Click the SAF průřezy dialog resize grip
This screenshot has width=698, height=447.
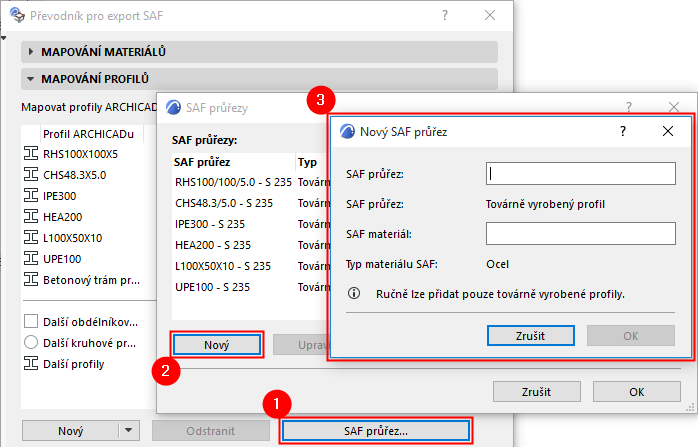pyautogui.click(x=690, y=407)
